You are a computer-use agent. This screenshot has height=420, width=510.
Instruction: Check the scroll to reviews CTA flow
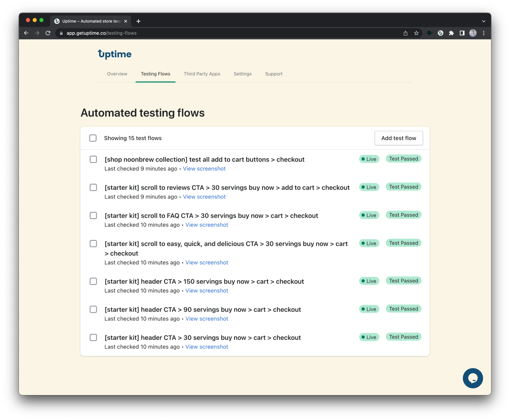pos(93,187)
